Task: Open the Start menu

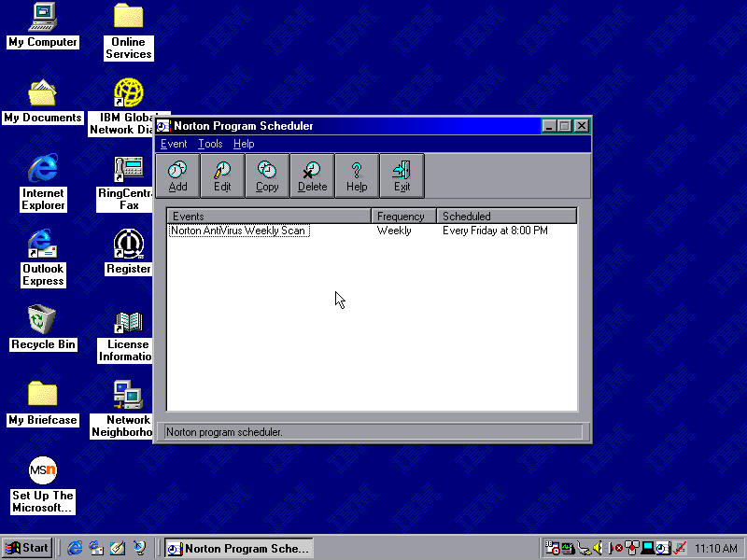Action: coord(27,548)
